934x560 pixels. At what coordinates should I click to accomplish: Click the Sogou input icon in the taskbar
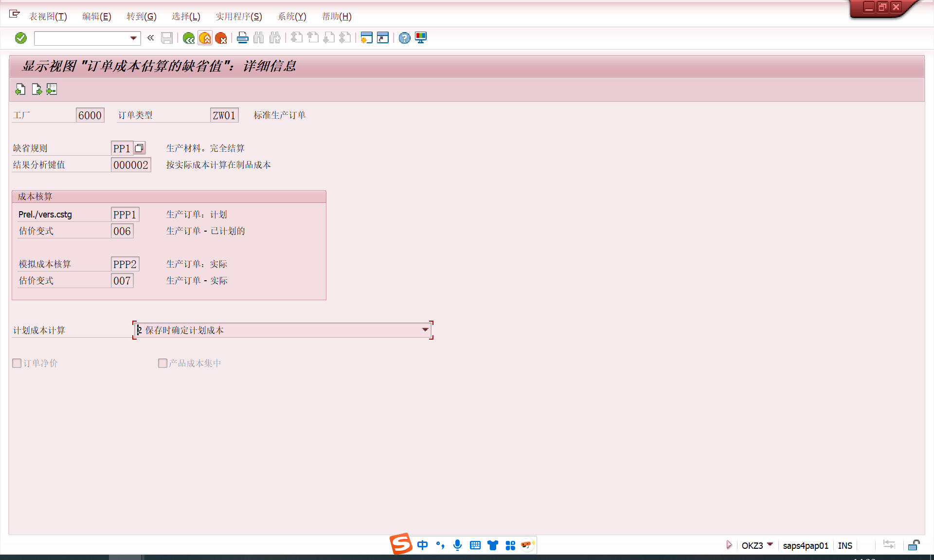point(400,544)
